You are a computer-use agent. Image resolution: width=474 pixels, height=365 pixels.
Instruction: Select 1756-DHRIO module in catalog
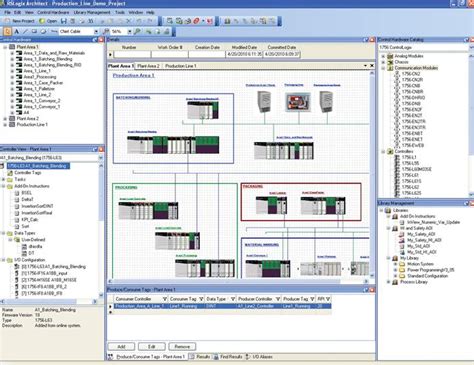click(413, 98)
